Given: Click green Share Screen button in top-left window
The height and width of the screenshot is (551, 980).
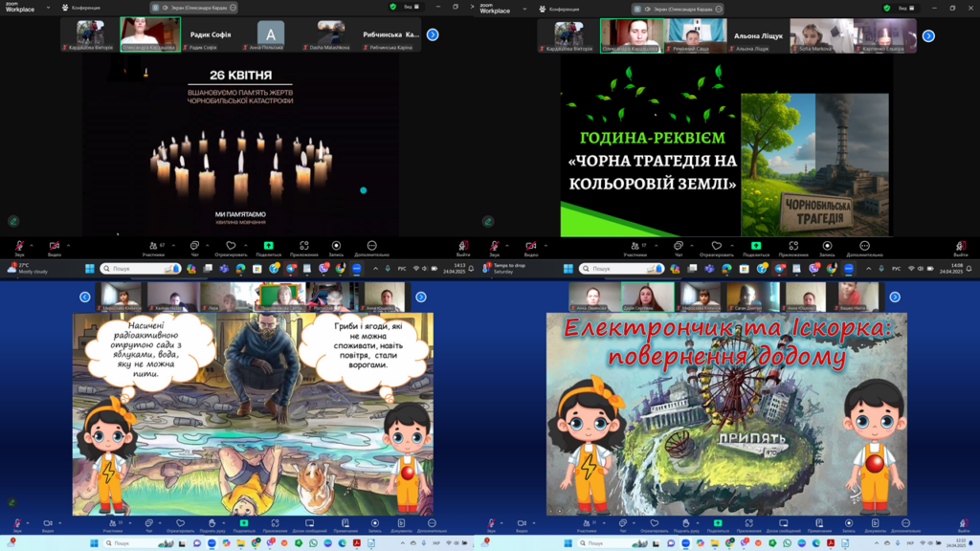Looking at the screenshot, I should [268, 248].
